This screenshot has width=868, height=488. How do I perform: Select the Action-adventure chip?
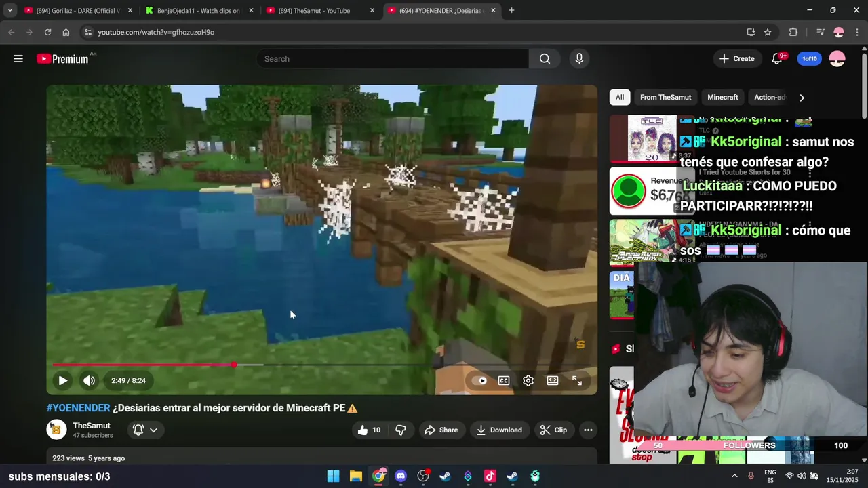769,98
